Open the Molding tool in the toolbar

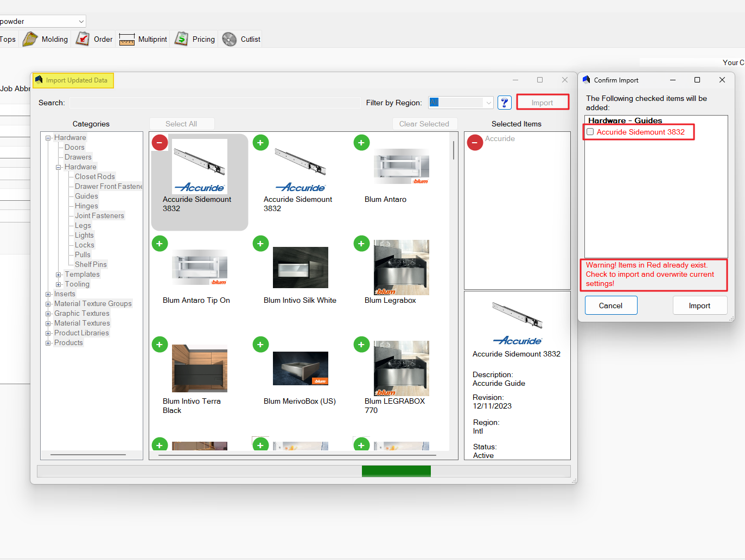click(46, 39)
